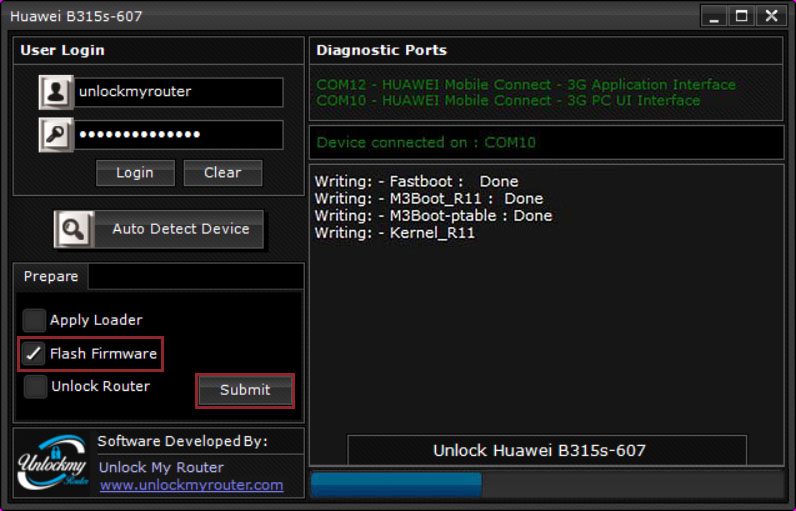The width and height of the screenshot is (796, 511).
Task: Maximize the Huawei B315s-607 window
Action: point(742,16)
